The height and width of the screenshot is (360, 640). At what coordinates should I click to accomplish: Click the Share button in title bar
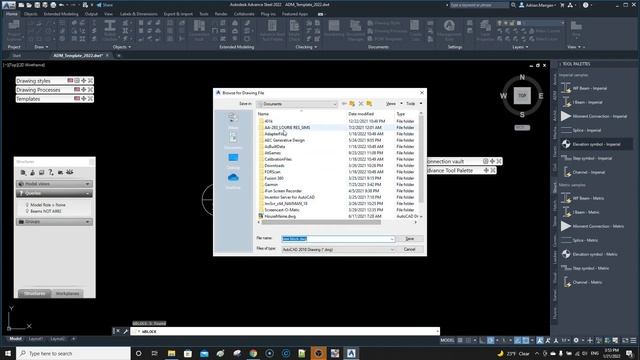point(105,5)
